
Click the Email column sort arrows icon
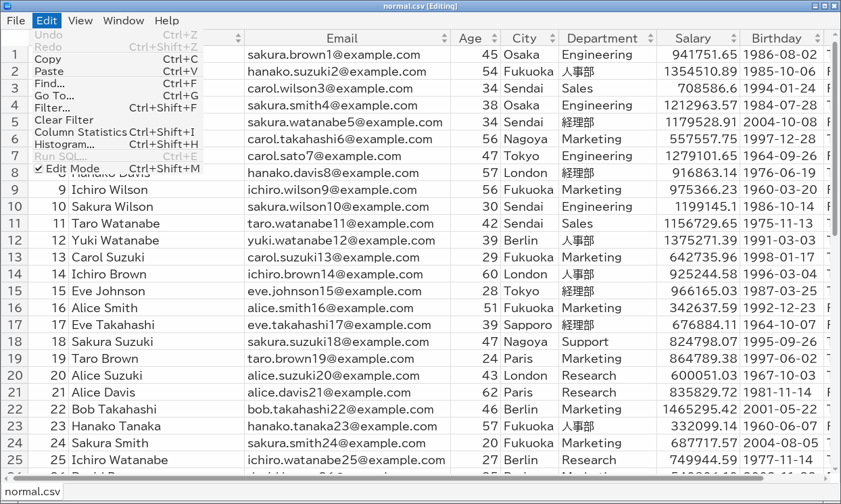(x=444, y=39)
